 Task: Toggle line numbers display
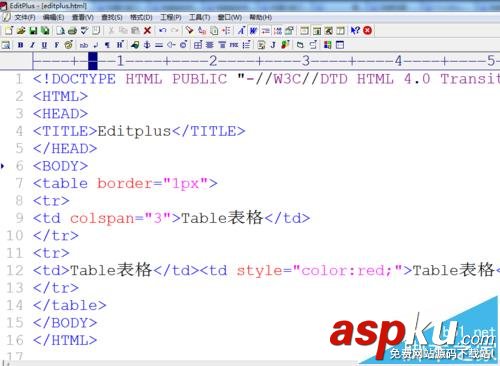tap(277, 31)
